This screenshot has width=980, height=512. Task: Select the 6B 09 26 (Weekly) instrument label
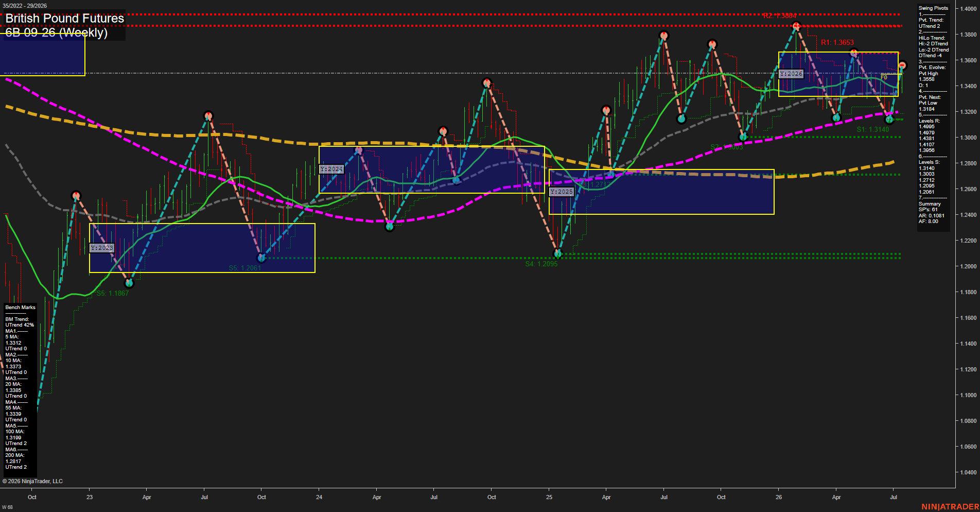point(57,32)
